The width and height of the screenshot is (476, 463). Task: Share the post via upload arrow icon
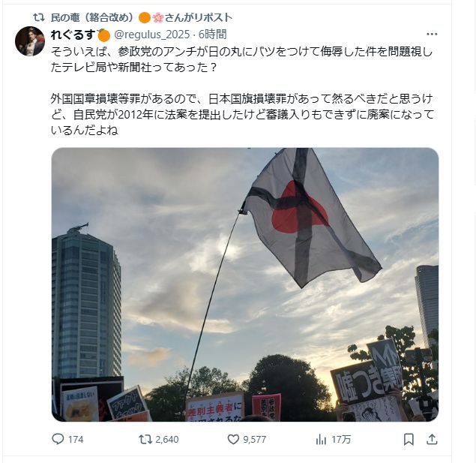(x=432, y=439)
